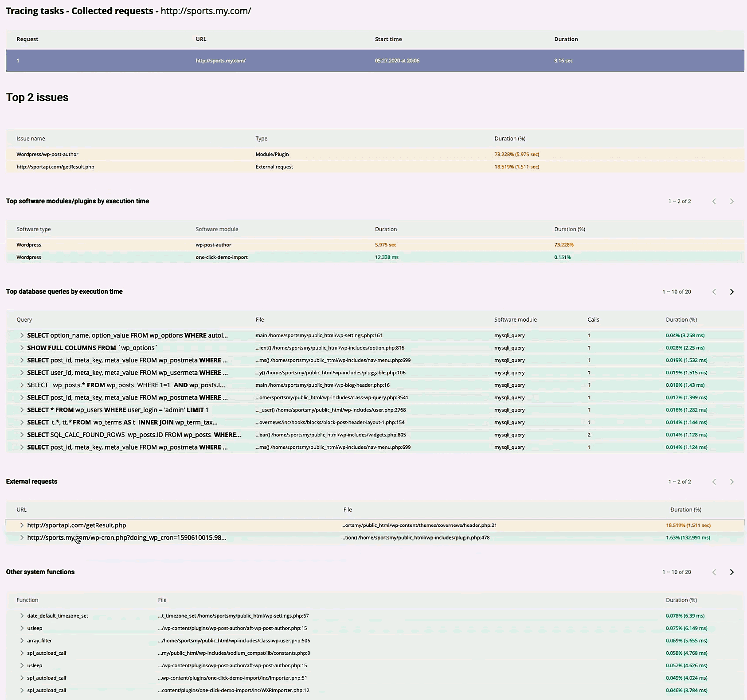The width and height of the screenshot is (747, 700).
Task: Click previous arrow for Other system functions
Action: (x=714, y=572)
